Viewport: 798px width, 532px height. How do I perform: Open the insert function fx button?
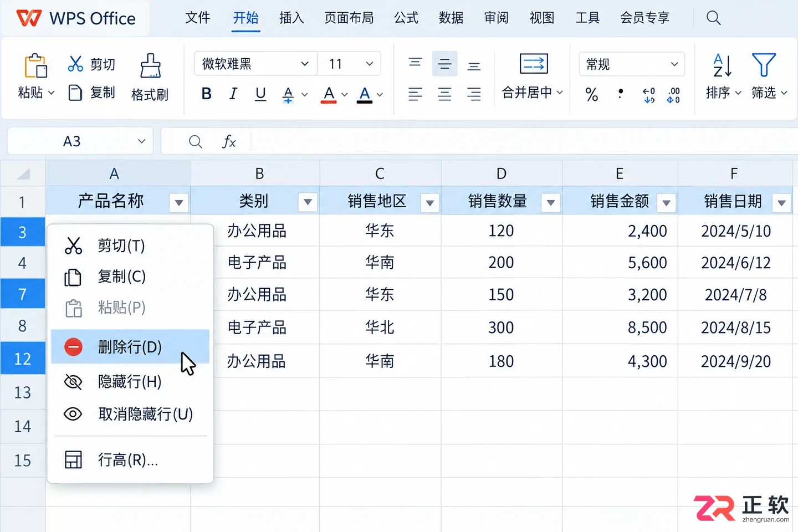coord(229,142)
